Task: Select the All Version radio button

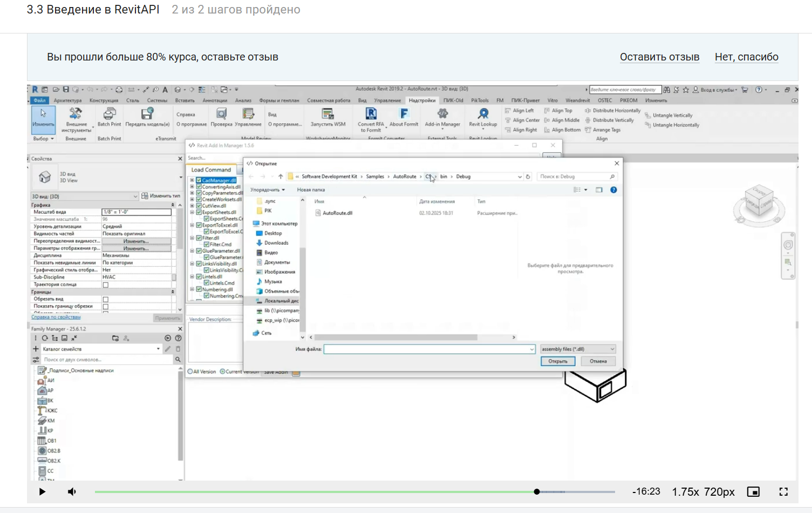Action: [190, 372]
